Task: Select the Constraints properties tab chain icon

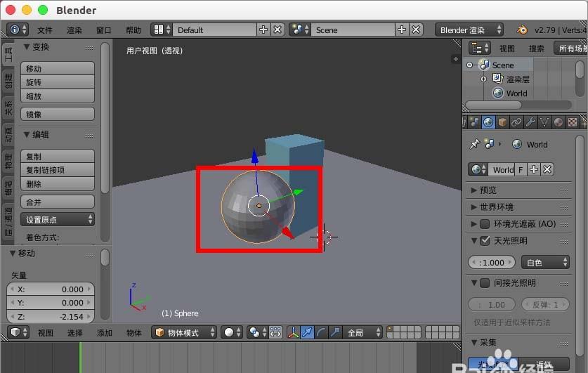Action: click(516, 122)
